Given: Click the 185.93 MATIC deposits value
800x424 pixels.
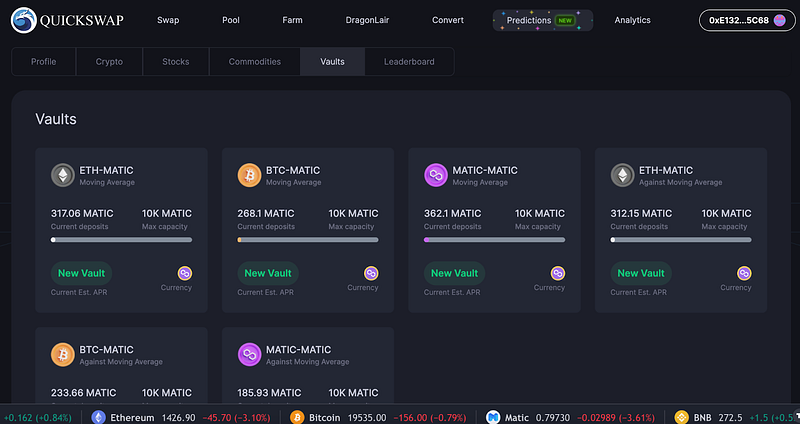Looking at the screenshot, I should point(269,393).
